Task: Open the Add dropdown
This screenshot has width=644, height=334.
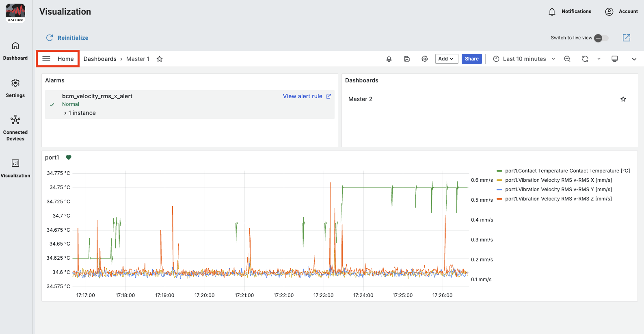Action: tap(446, 59)
